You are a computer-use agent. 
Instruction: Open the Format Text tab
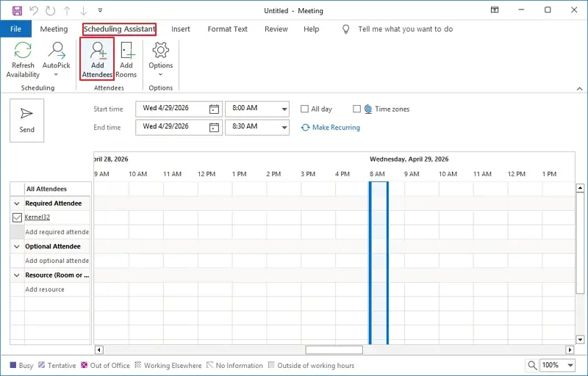click(x=228, y=29)
